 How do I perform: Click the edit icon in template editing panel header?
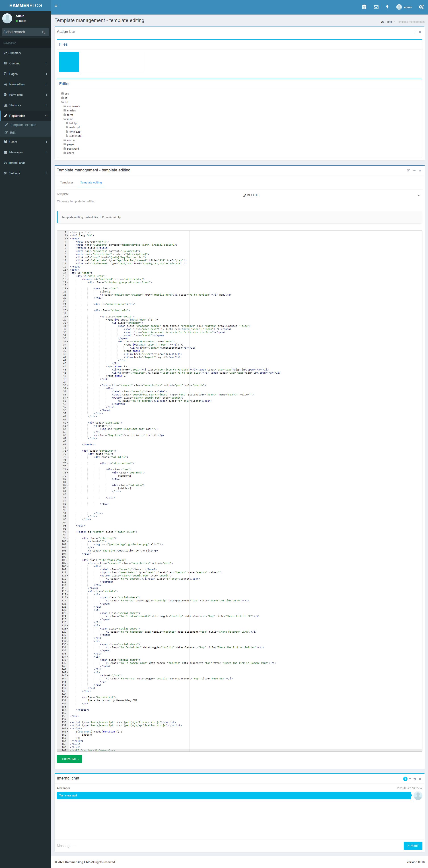pos(408,171)
